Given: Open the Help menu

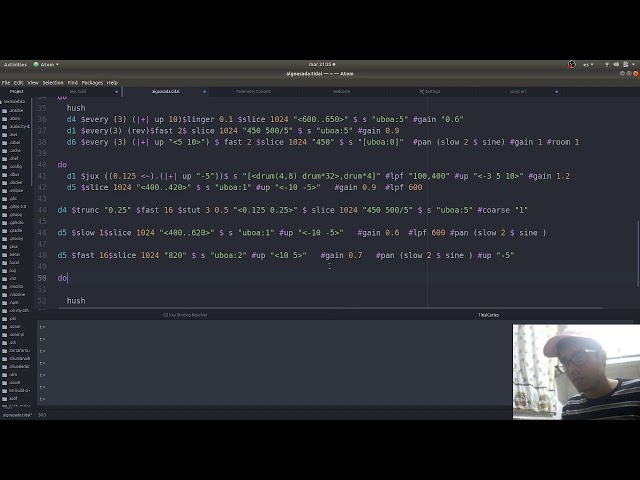Looking at the screenshot, I should [x=112, y=82].
